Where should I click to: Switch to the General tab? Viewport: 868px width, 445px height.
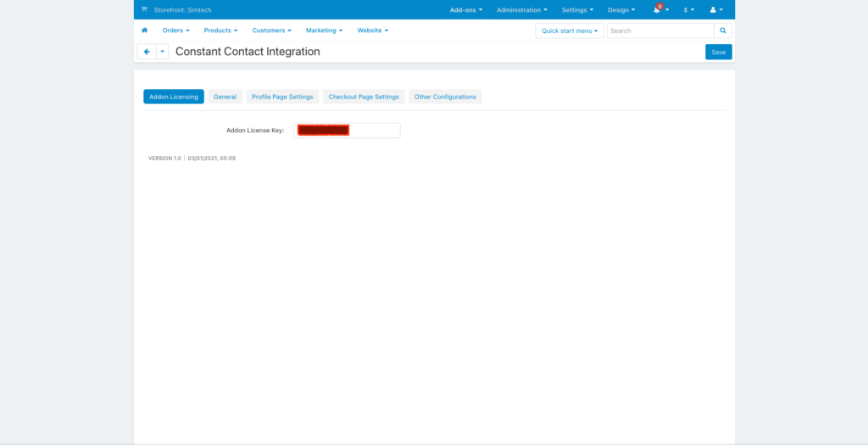225,97
